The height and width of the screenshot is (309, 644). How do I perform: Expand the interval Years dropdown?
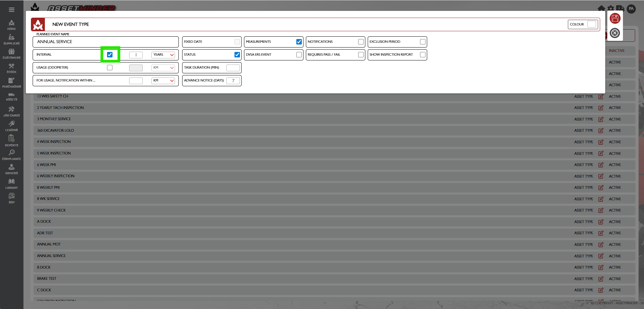(x=163, y=55)
